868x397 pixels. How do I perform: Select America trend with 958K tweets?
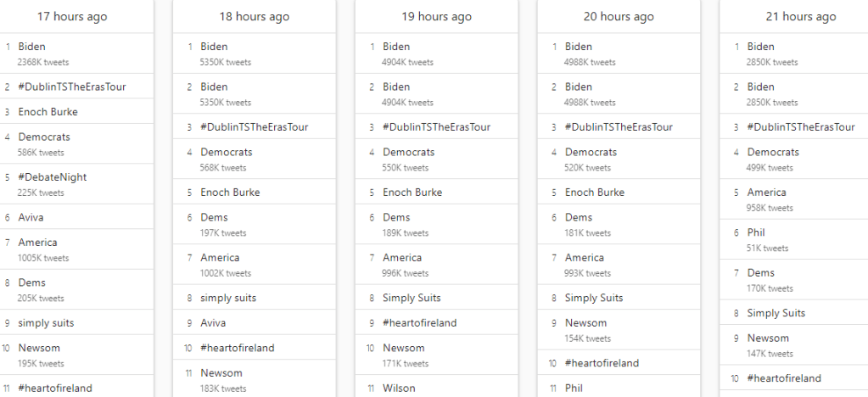coord(766,193)
